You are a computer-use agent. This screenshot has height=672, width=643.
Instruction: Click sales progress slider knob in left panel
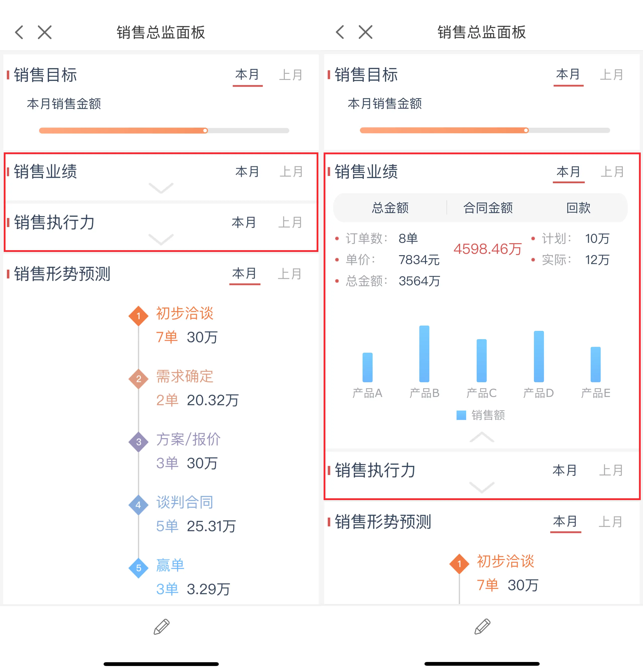(x=205, y=131)
